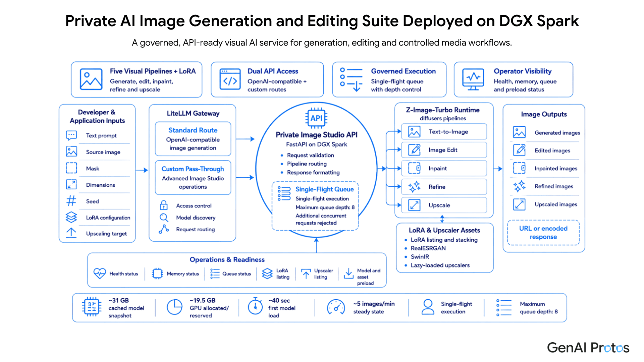
Task: Click the Image Outputs heading
Action: coord(544,114)
